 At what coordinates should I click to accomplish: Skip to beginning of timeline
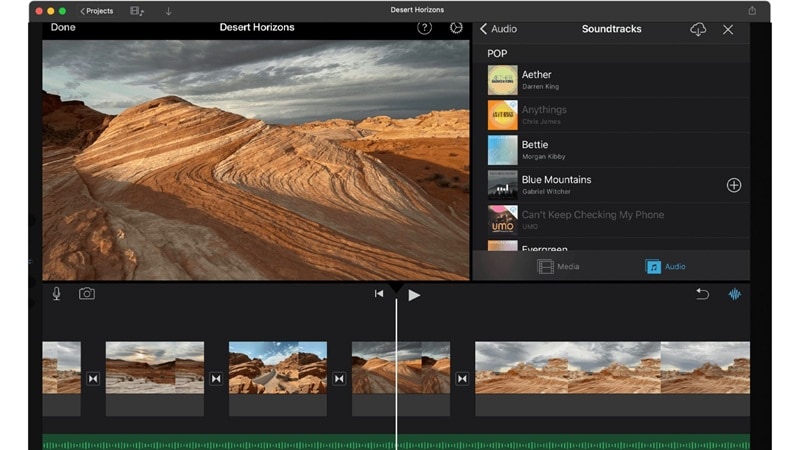pyautogui.click(x=379, y=293)
